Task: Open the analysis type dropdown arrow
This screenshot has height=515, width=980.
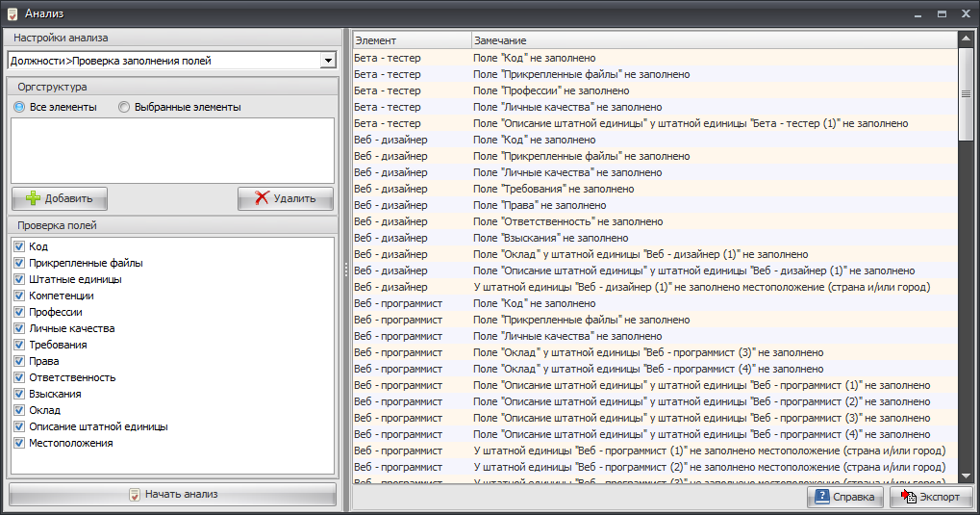Action: pyautogui.click(x=328, y=61)
